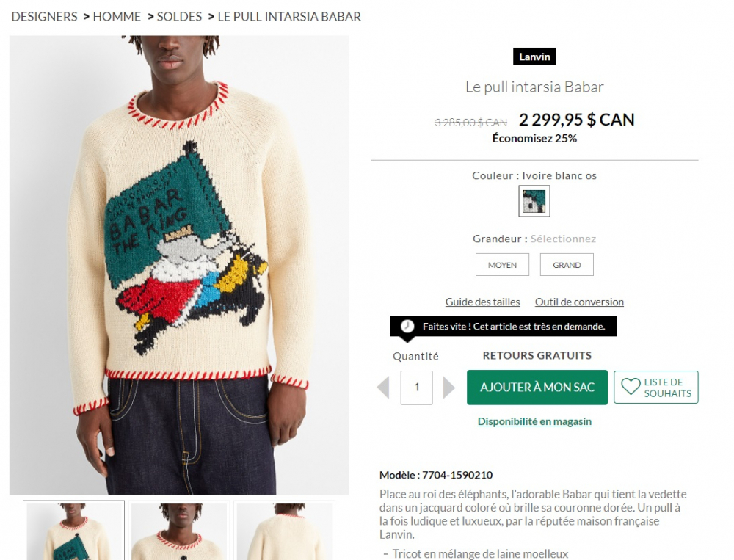
Task: Increase quantity with the right arrow
Action: tap(448, 388)
